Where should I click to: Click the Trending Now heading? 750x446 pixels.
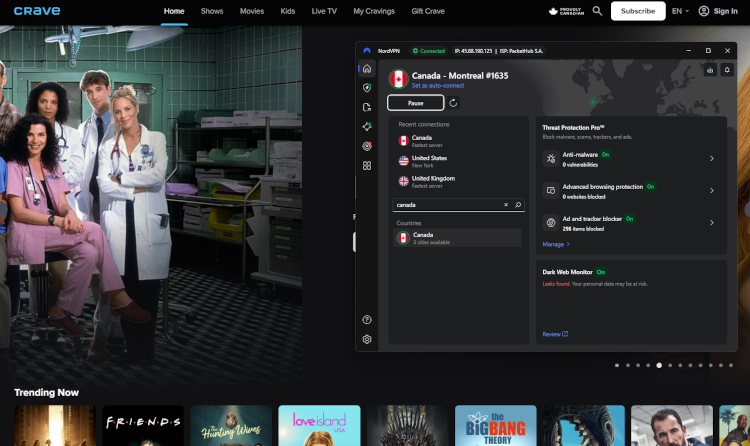pos(46,392)
